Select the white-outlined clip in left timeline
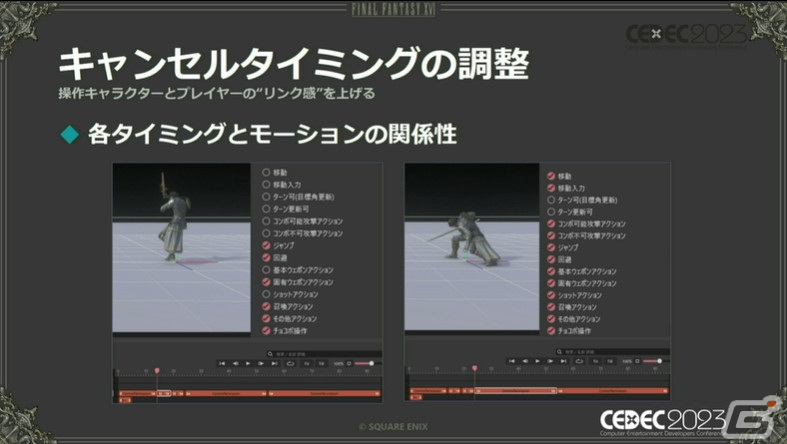Viewport: 787px width, 444px height. pyautogui.click(x=164, y=393)
